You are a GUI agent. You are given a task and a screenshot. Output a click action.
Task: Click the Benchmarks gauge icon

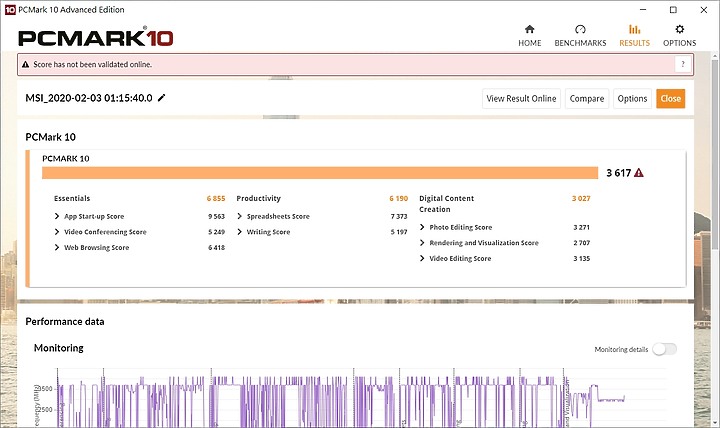coord(580,29)
